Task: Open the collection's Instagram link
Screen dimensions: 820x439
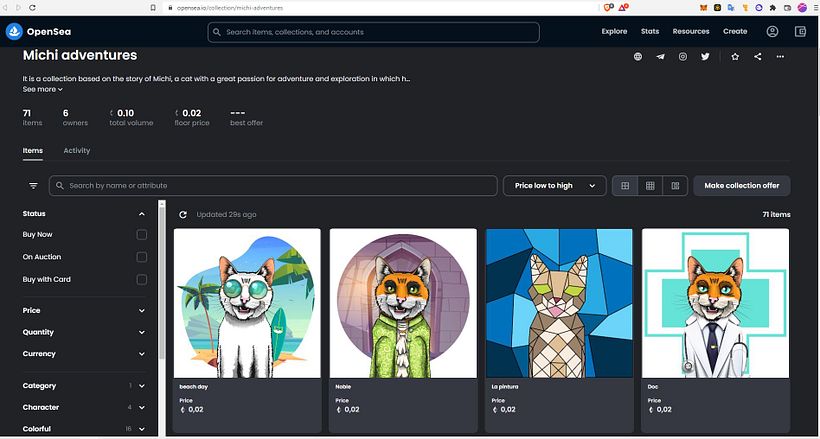Action: coord(683,57)
